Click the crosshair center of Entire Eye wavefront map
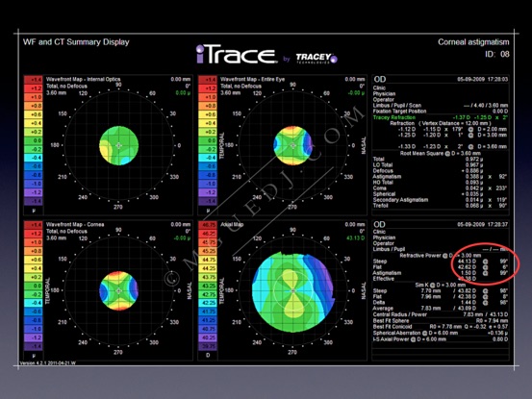The image size is (532, 399). coord(293,145)
